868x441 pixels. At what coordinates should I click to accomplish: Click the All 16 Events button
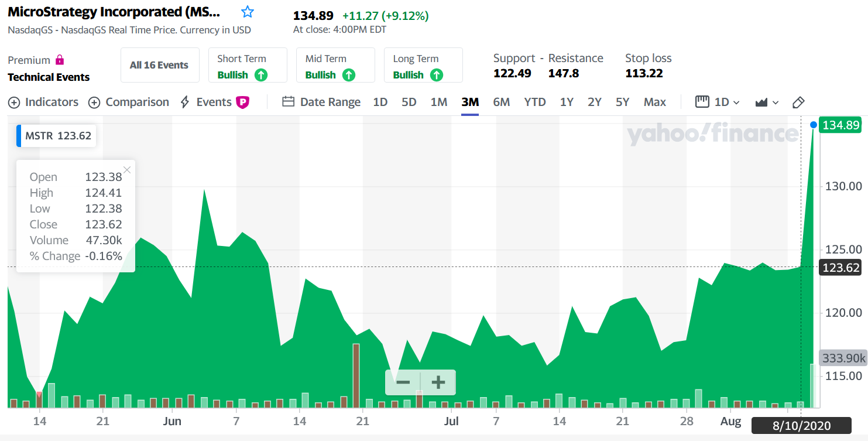[159, 65]
